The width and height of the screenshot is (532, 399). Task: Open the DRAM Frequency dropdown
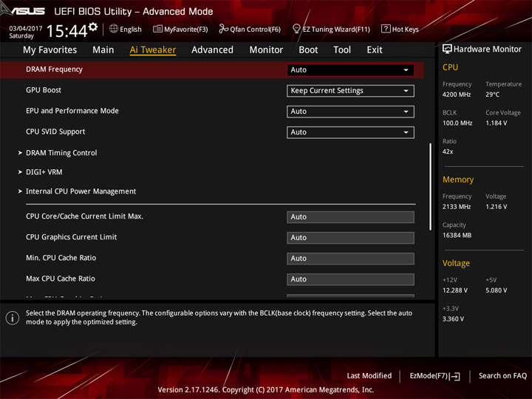pyautogui.click(x=350, y=70)
